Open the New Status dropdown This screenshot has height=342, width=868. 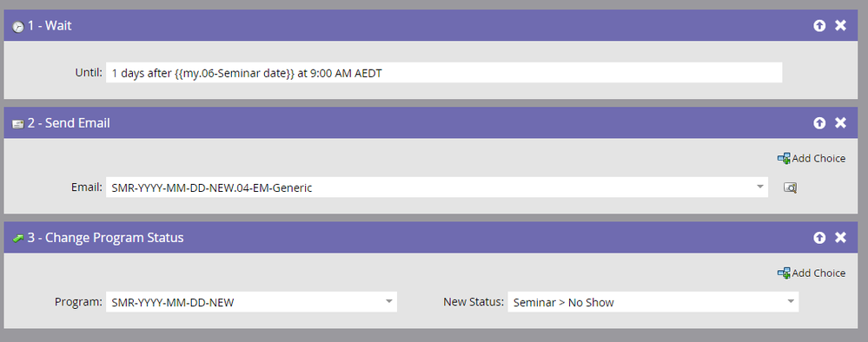coord(791,301)
